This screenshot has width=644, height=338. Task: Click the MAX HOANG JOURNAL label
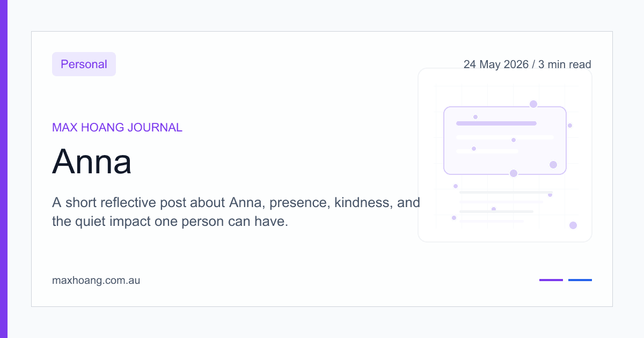[x=117, y=128]
